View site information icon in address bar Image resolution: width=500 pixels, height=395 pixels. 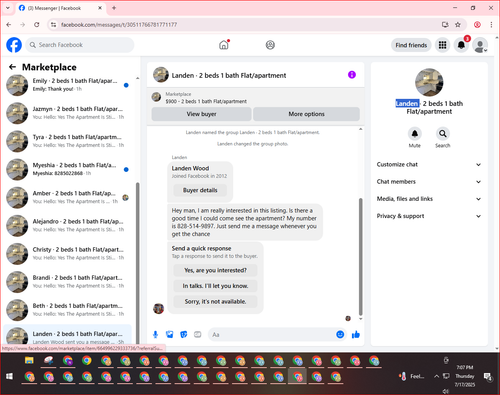53,25
